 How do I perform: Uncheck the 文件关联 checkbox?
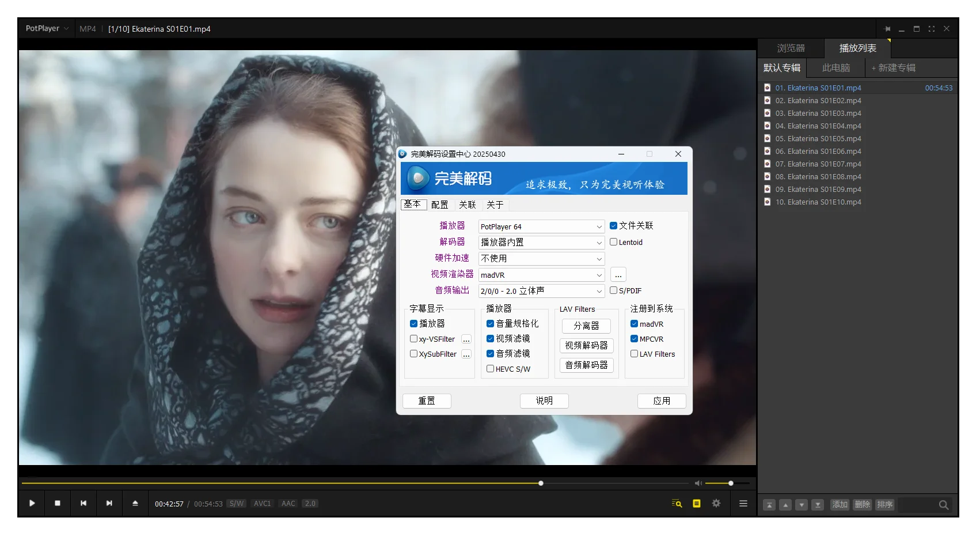(614, 226)
